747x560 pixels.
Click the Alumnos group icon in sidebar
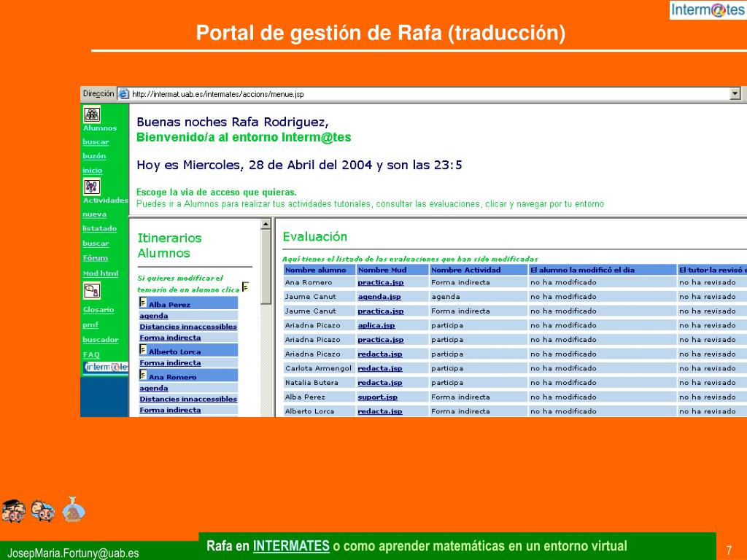[x=92, y=114]
